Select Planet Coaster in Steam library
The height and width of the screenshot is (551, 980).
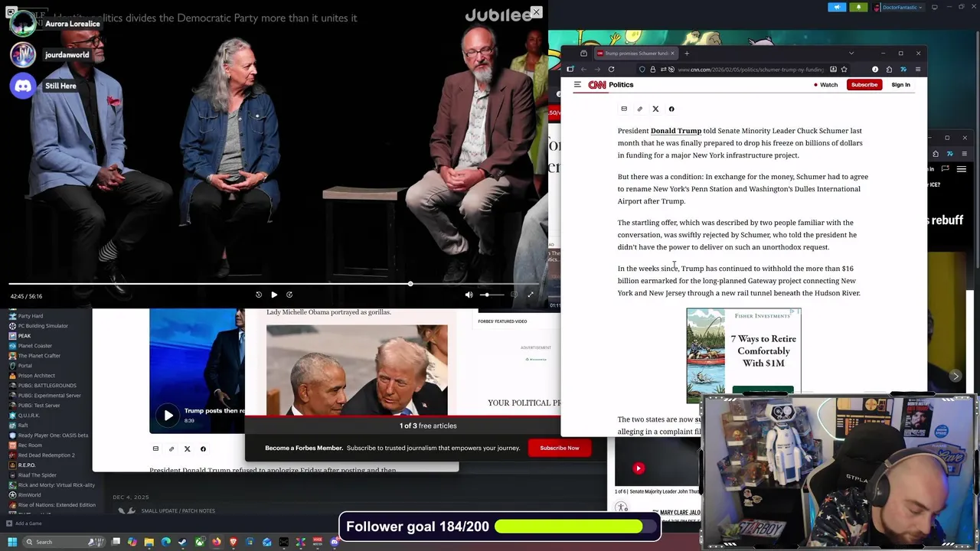[34, 346]
